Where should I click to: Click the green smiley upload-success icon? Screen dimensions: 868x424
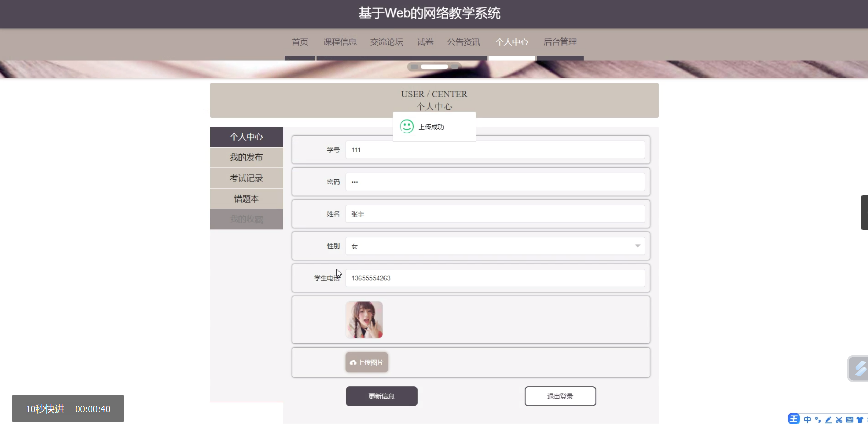click(x=407, y=127)
